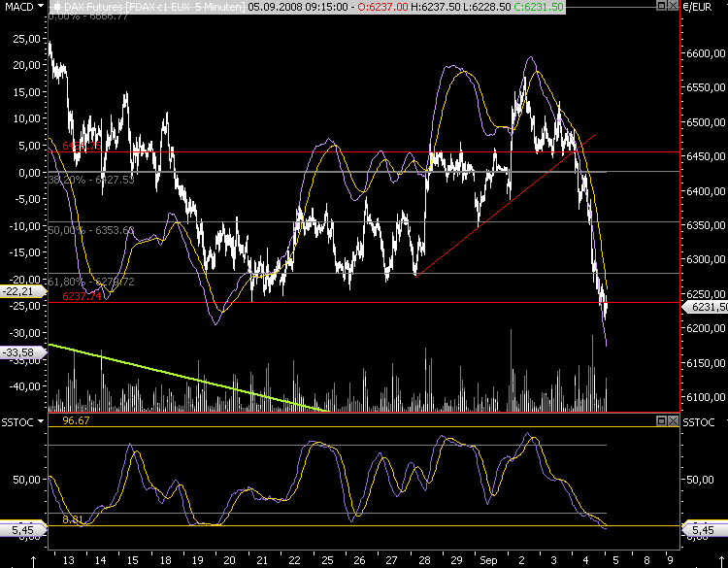This screenshot has height=568, width=728.
Task: Click the open value O:6237.00
Action: pos(382,7)
